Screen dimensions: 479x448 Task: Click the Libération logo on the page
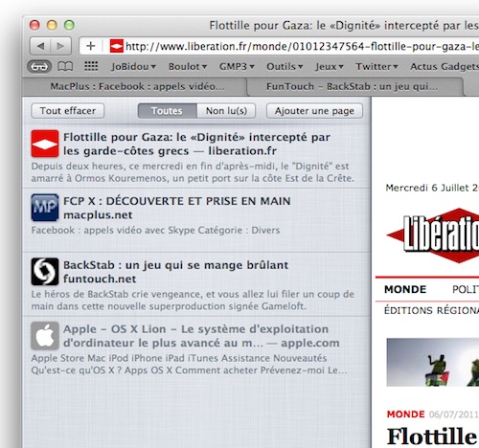(x=433, y=235)
